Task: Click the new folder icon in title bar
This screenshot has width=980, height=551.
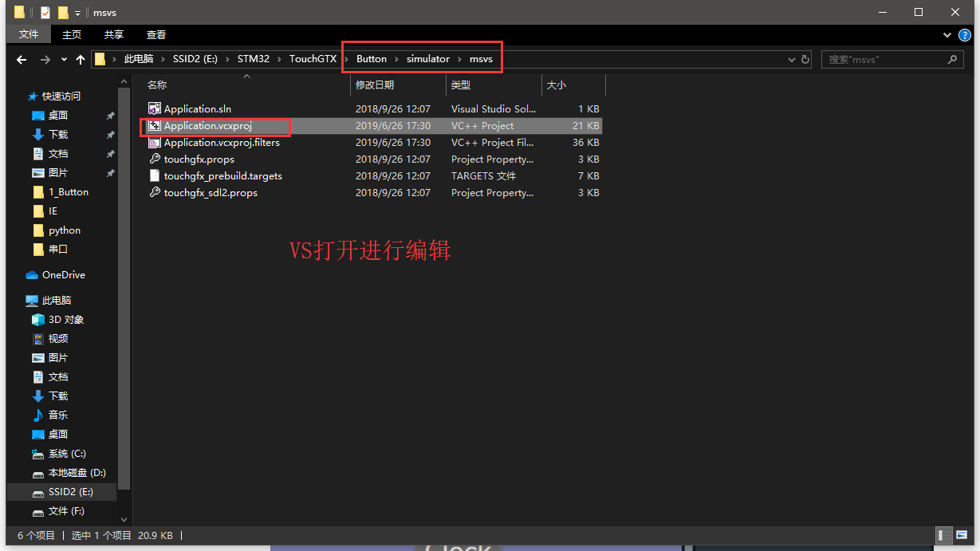Action: [x=63, y=13]
